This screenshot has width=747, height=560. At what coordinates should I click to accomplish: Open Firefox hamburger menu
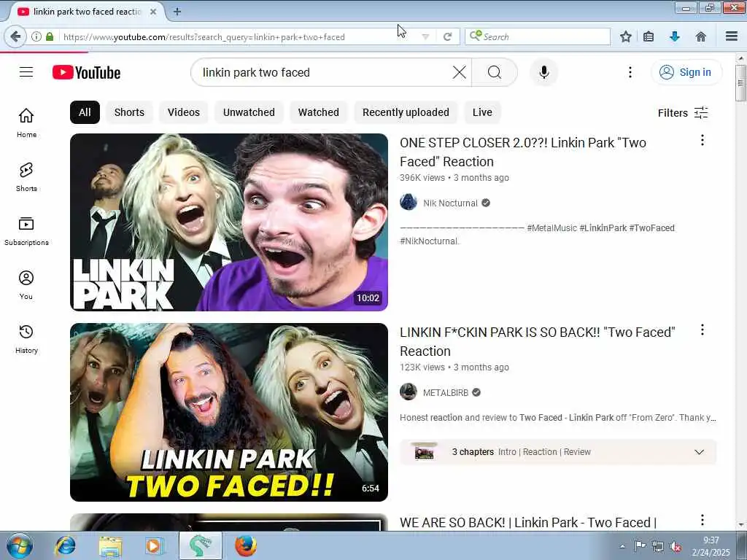pos(732,36)
